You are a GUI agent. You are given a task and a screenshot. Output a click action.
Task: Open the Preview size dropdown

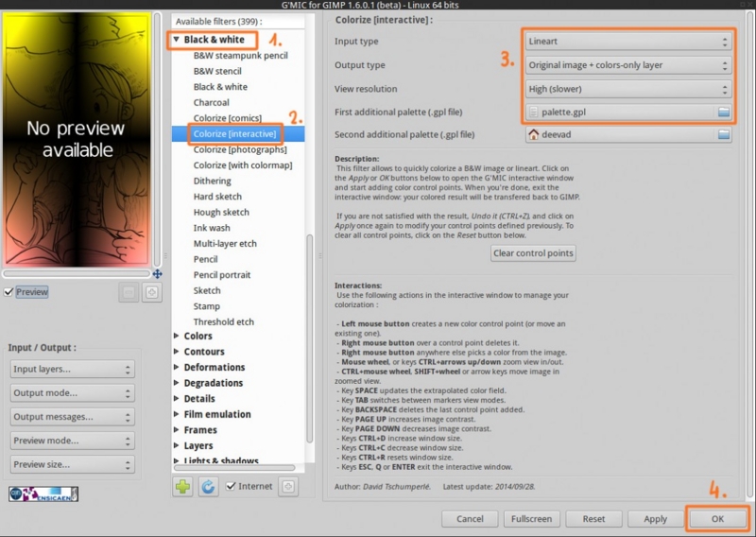point(73,464)
